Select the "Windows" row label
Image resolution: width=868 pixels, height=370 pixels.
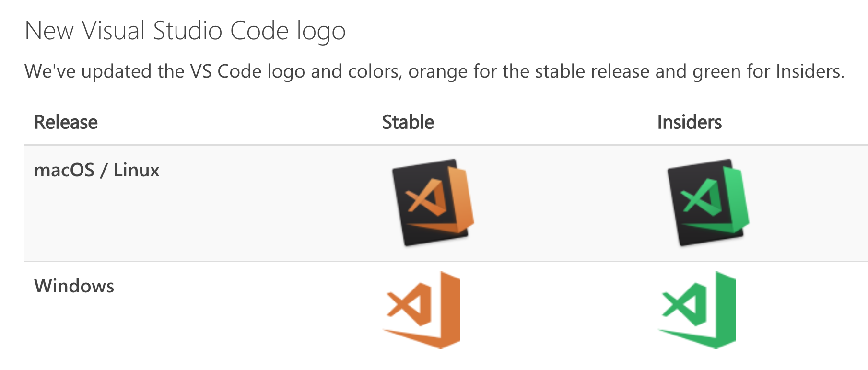click(x=74, y=286)
